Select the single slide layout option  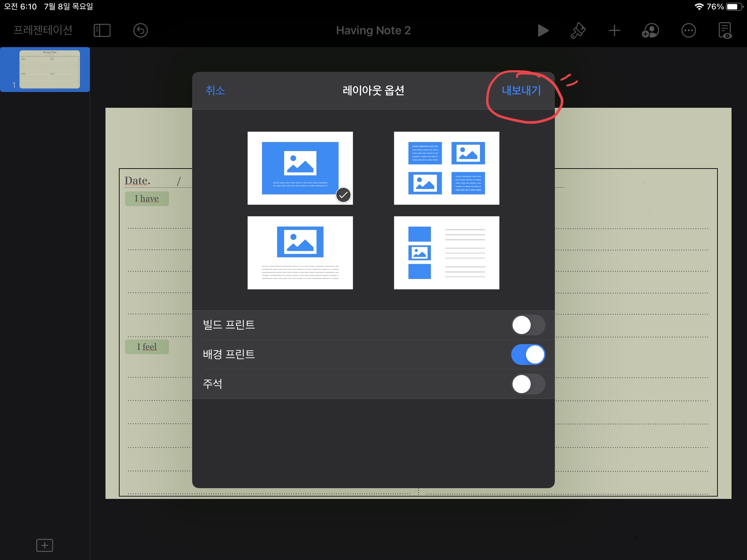pyautogui.click(x=300, y=168)
